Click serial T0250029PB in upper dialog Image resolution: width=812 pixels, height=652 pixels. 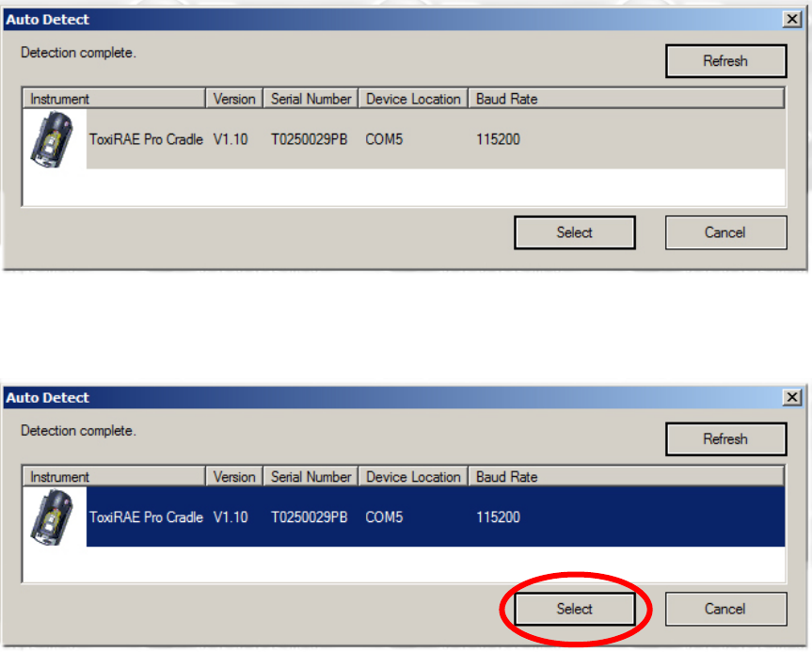coord(310,139)
